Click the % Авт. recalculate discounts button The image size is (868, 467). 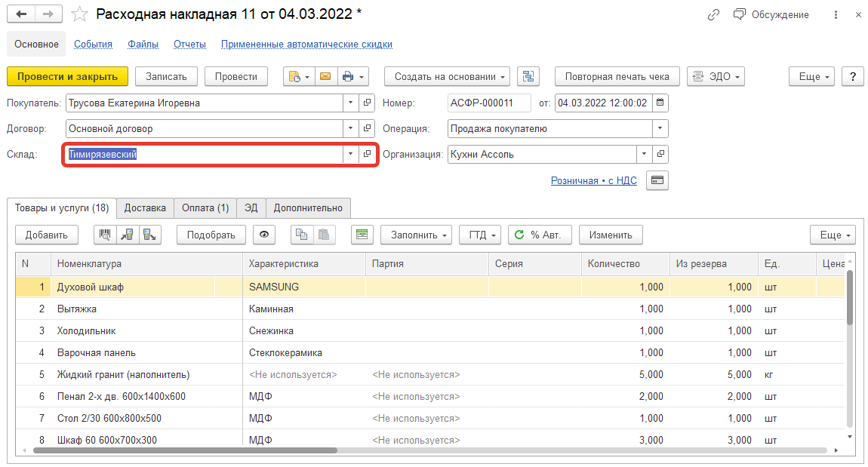(540, 235)
